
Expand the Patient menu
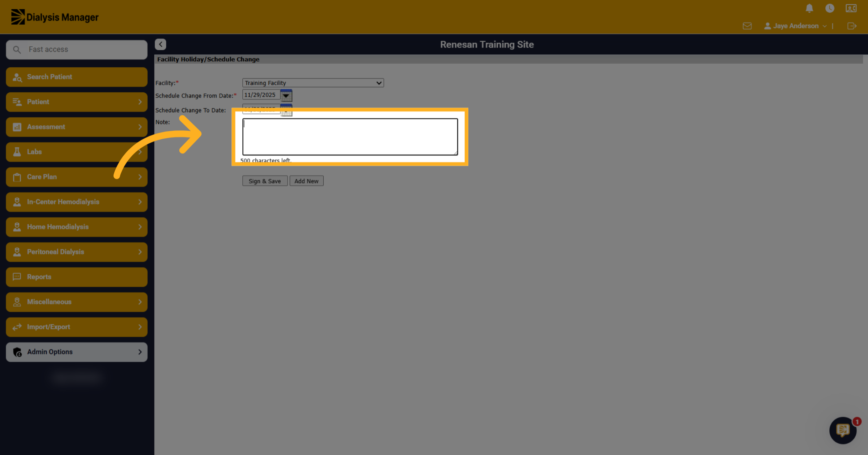click(77, 102)
